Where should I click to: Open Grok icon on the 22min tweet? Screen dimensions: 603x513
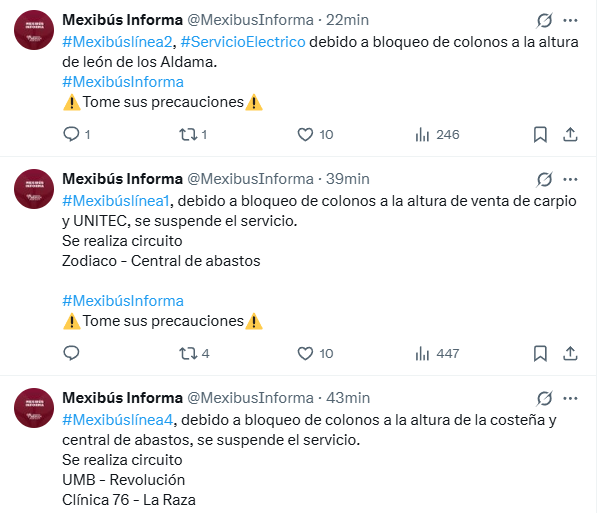[x=545, y=20]
